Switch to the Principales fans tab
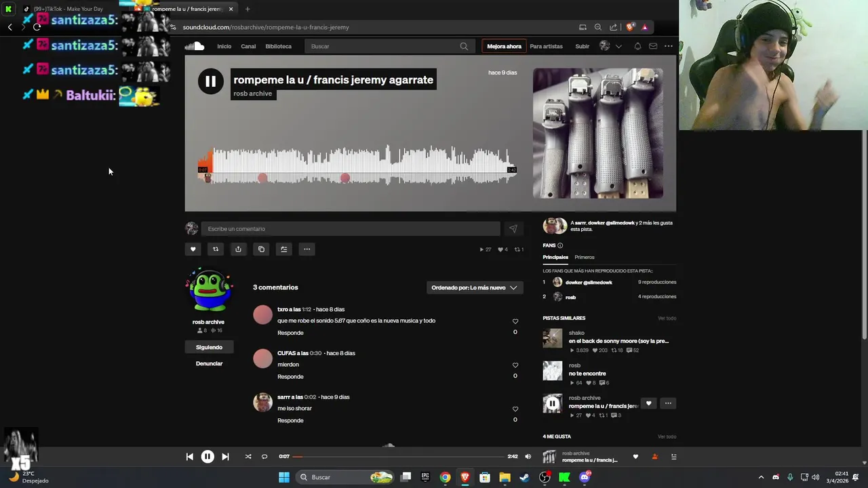Image resolution: width=868 pixels, height=488 pixels. point(555,258)
